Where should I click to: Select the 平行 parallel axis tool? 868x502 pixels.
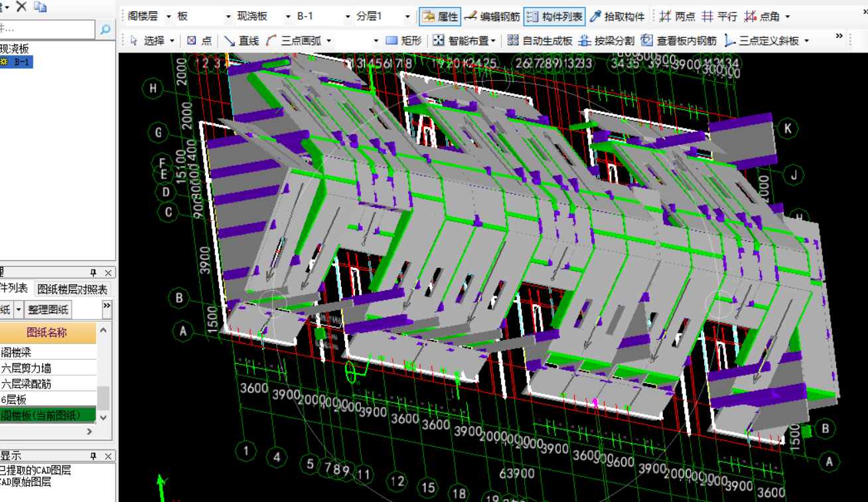coord(719,17)
